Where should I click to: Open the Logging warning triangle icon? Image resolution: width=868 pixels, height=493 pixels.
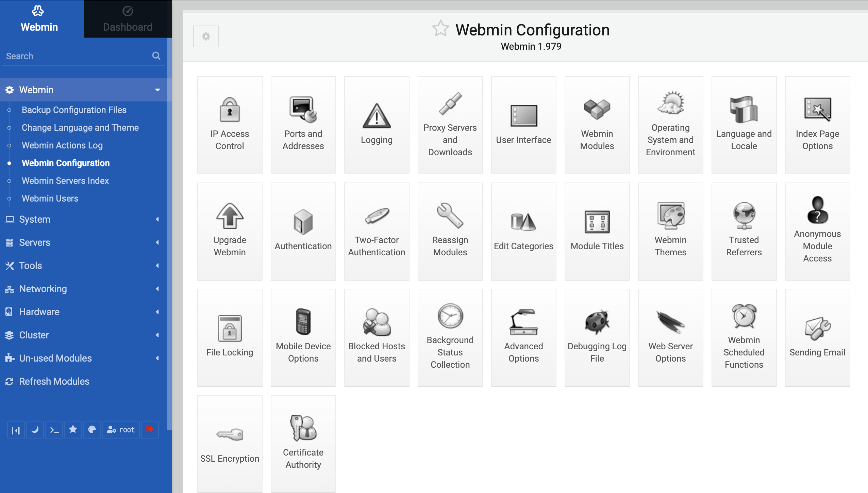coord(377,116)
